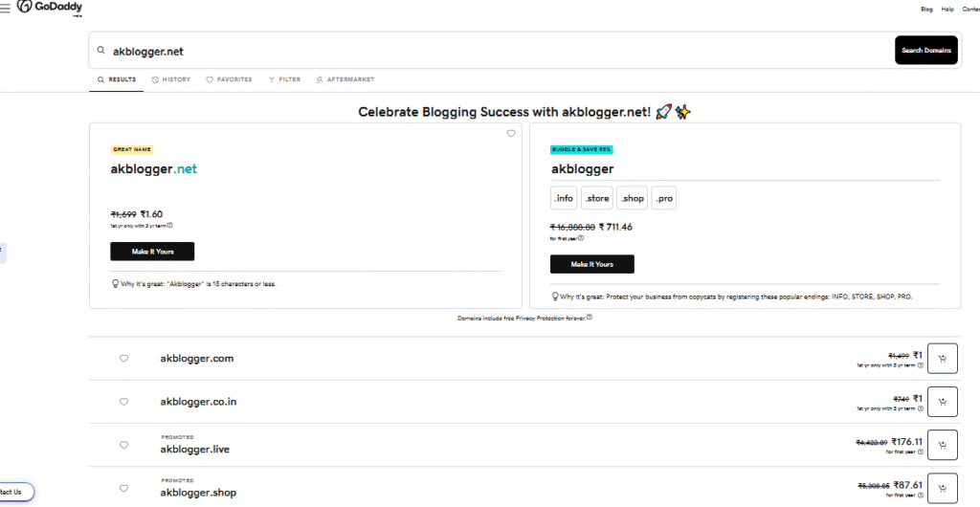Open the Favorites tab
This screenshot has height=507, width=980.
tap(230, 80)
